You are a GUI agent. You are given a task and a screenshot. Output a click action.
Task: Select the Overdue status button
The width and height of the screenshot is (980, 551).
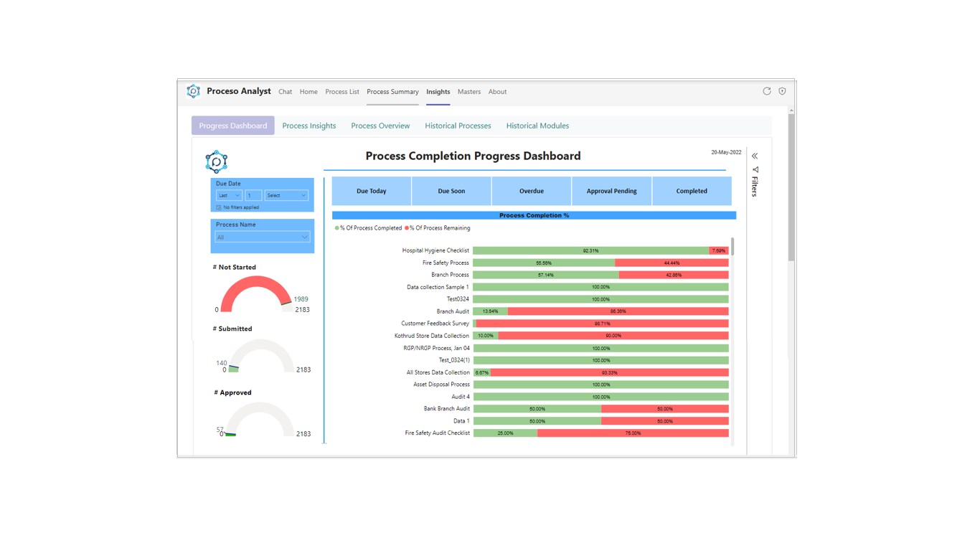(532, 191)
